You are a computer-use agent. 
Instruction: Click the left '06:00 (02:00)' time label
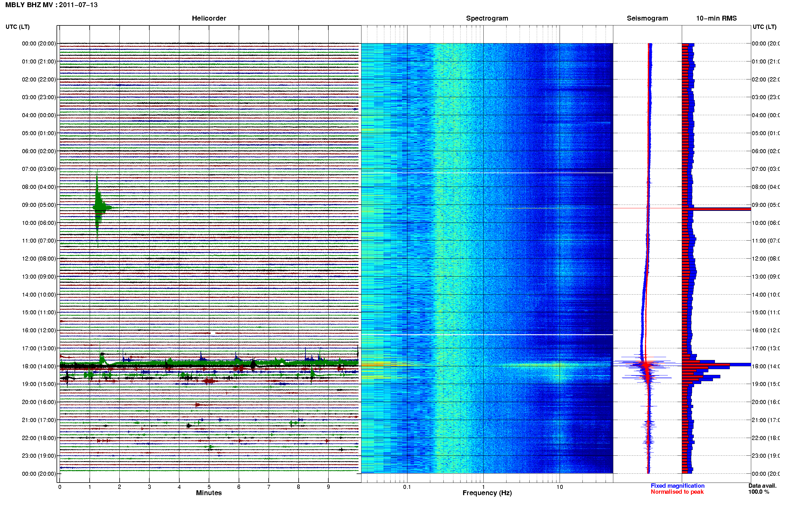(39, 151)
